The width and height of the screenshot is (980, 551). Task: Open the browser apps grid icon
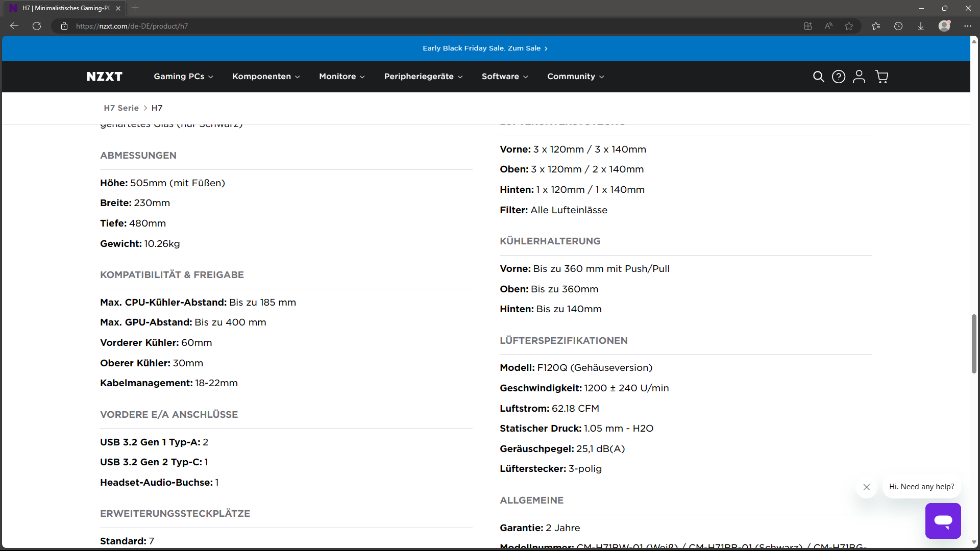(808, 26)
